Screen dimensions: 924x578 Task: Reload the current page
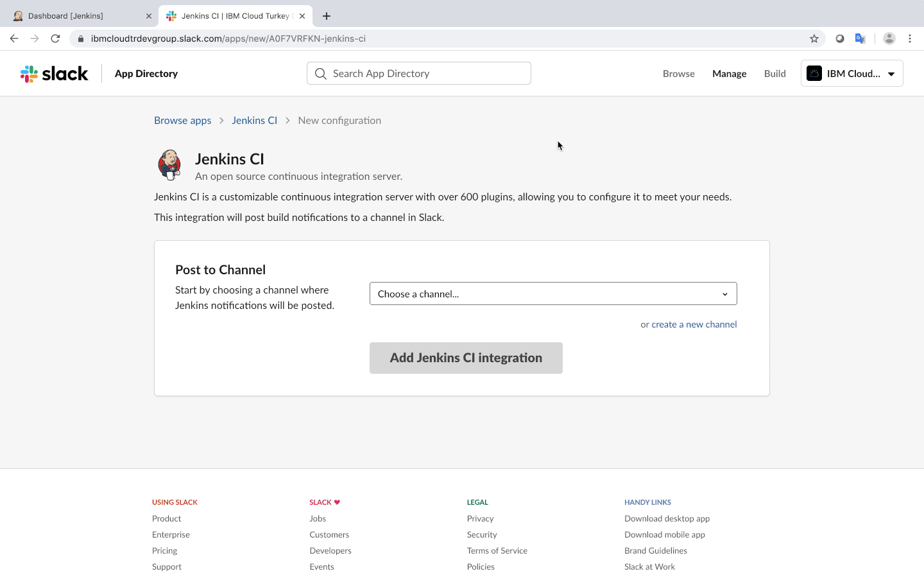[x=55, y=39]
